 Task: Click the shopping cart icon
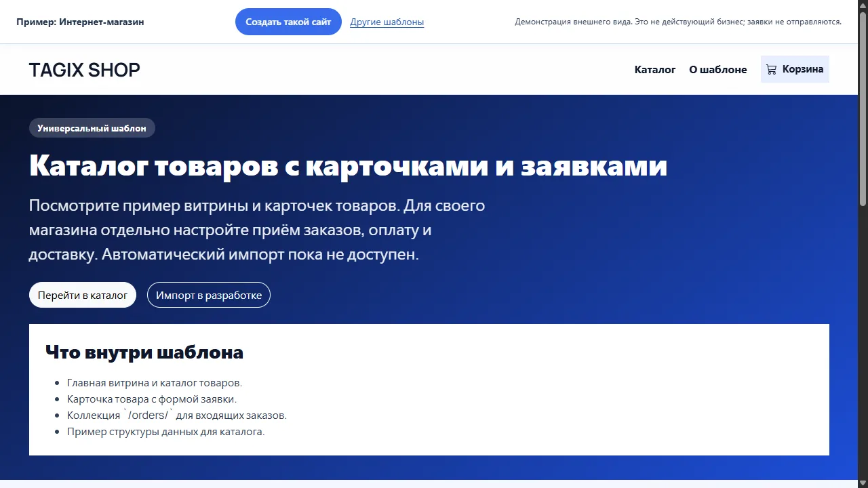(771, 69)
